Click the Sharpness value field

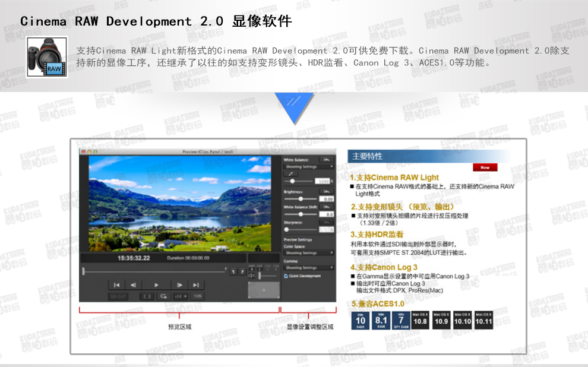coord(327,229)
